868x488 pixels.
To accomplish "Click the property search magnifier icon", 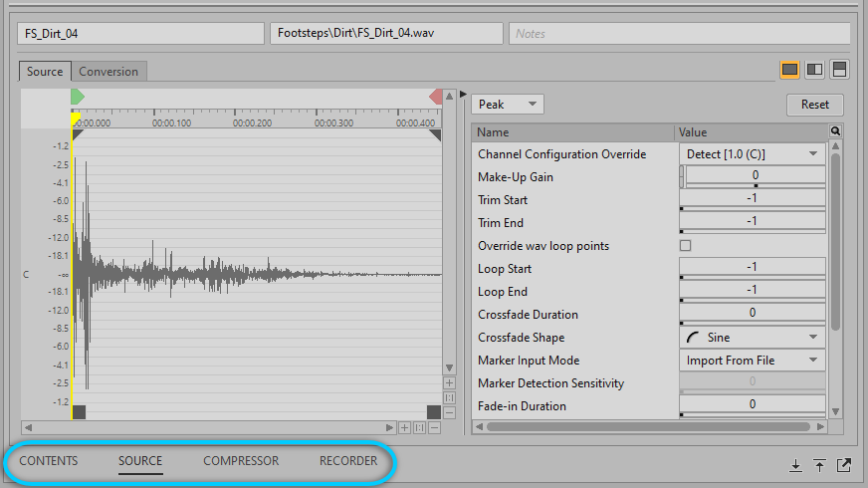I will click(835, 131).
